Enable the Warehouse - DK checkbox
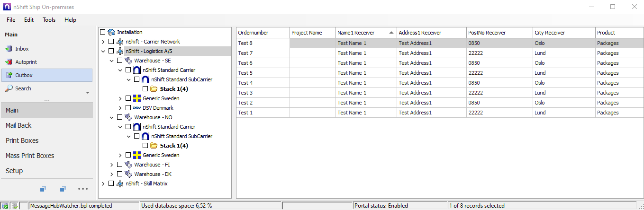 [x=119, y=174]
